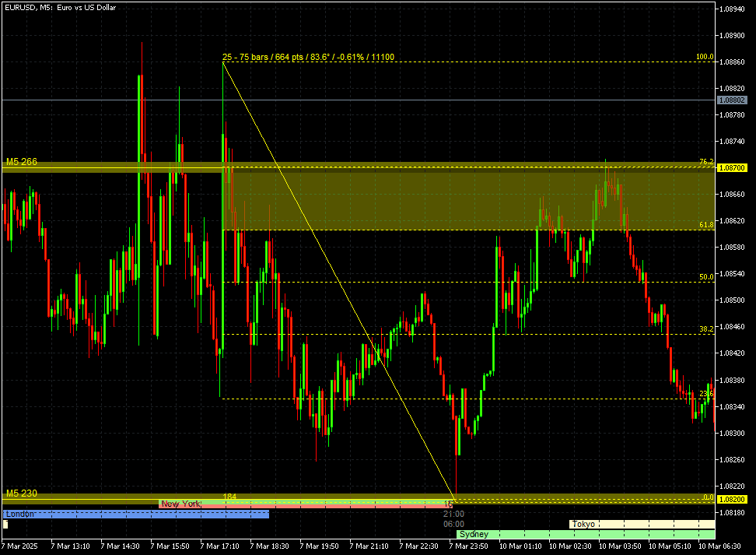756x555 pixels.
Task: Click the '21:00' time label
Action: coord(453,514)
